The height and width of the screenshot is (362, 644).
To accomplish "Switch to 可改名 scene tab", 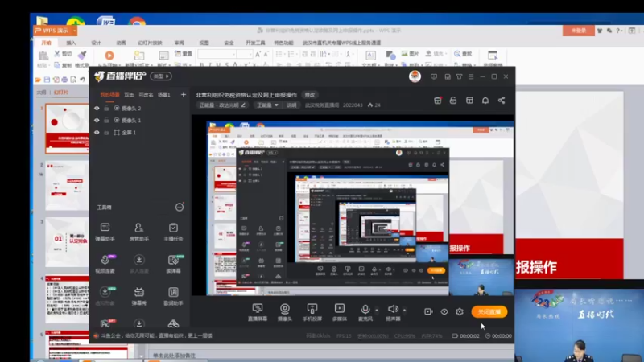I will (146, 94).
